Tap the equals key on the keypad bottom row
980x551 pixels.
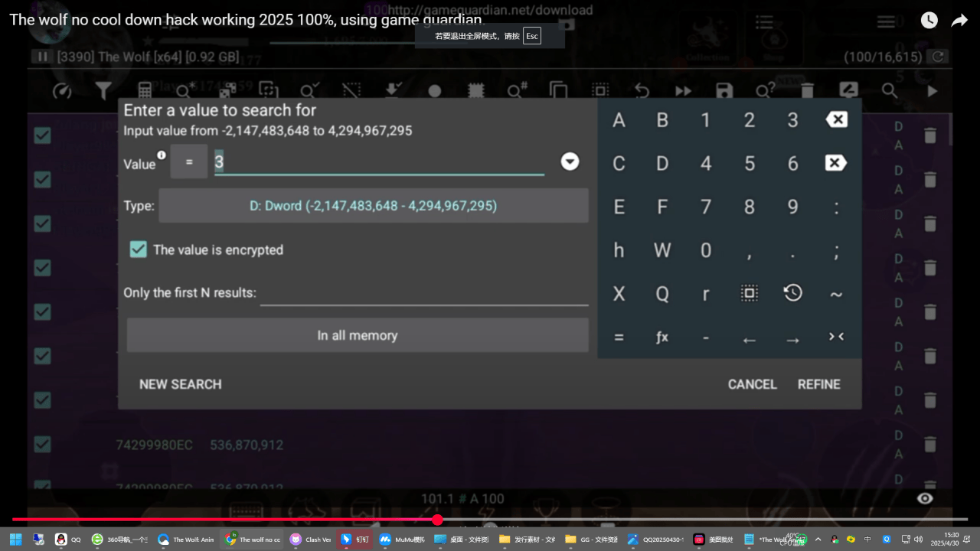(619, 337)
